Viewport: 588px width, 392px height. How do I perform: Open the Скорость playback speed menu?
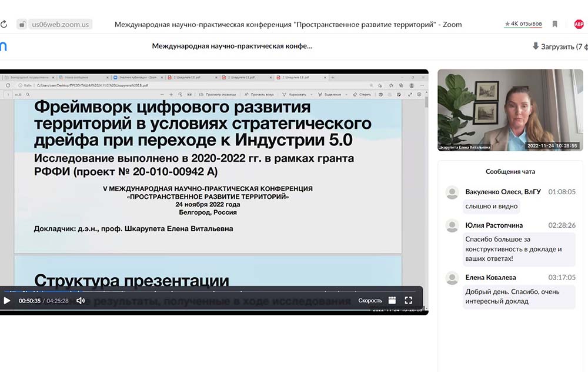pyautogui.click(x=370, y=301)
